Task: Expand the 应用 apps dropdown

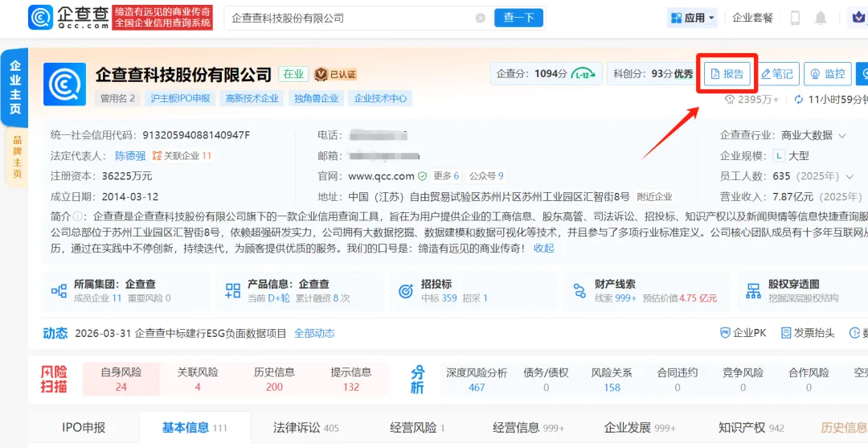Action: [x=690, y=18]
